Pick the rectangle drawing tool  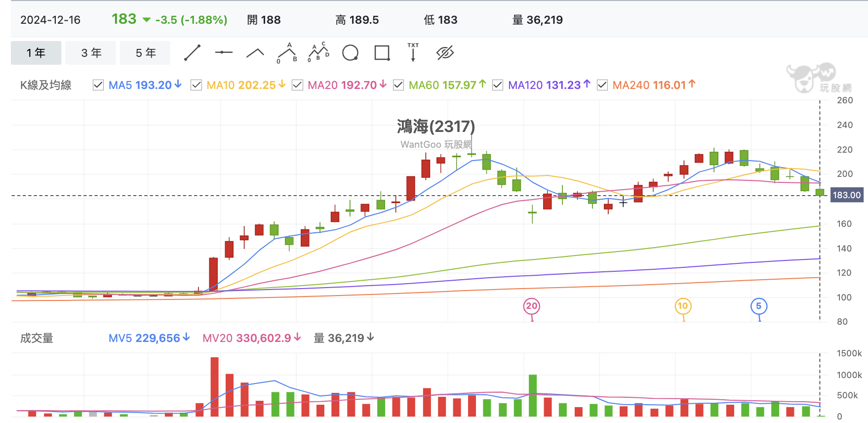coord(382,53)
